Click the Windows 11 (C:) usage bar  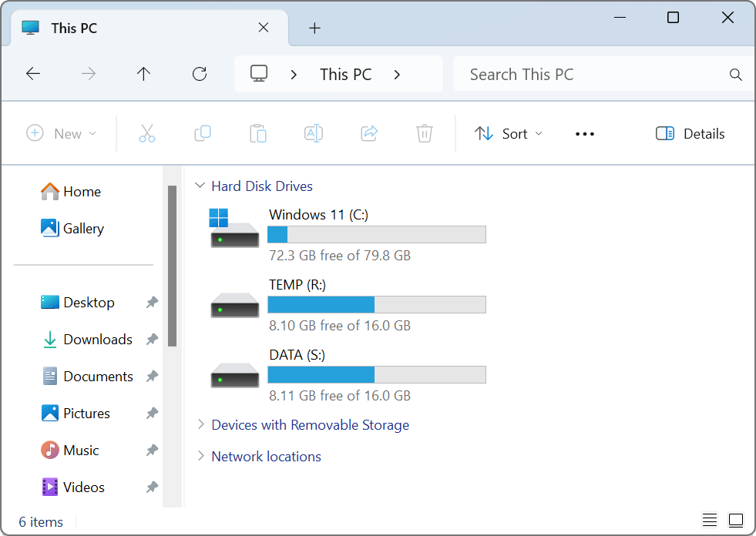[377, 235]
